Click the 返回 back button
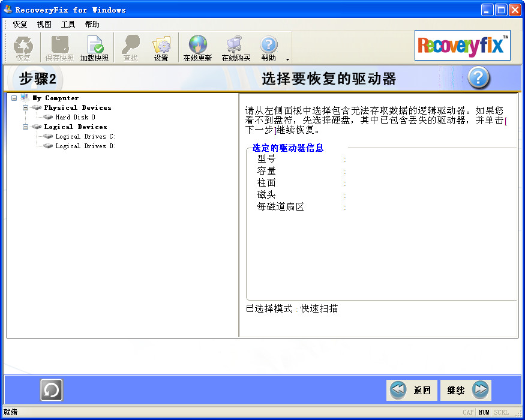Image resolution: width=525 pixels, height=420 pixels. click(412, 390)
